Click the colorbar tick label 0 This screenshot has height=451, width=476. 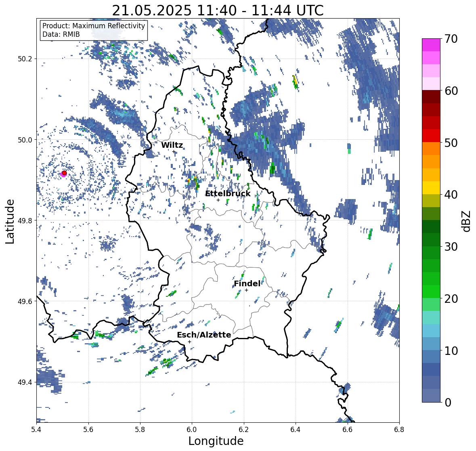click(x=448, y=403)
